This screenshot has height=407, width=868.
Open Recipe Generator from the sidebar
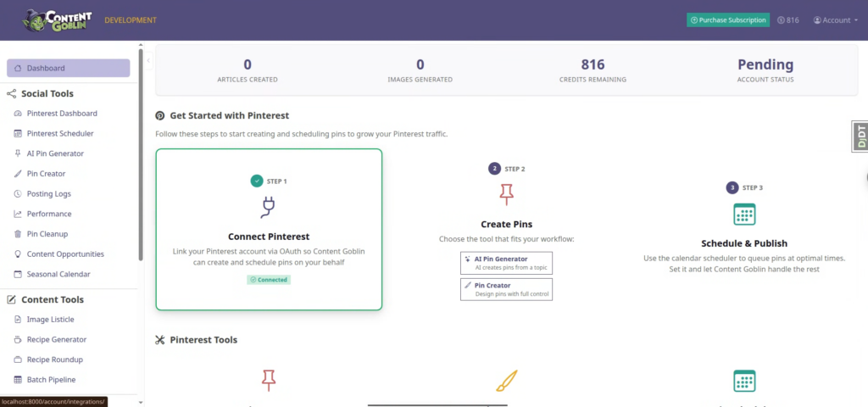click(57, 339)
